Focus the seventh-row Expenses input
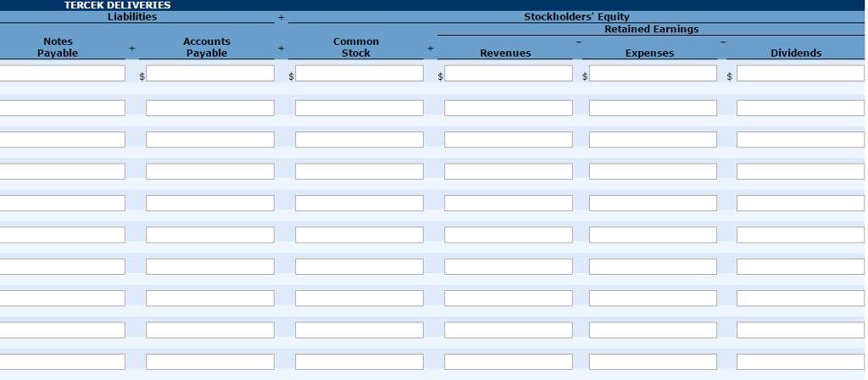The image size is (868, 380). (653, 266)
